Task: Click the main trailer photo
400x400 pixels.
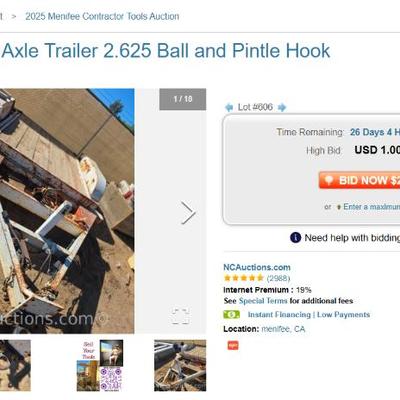Action: 67,211
